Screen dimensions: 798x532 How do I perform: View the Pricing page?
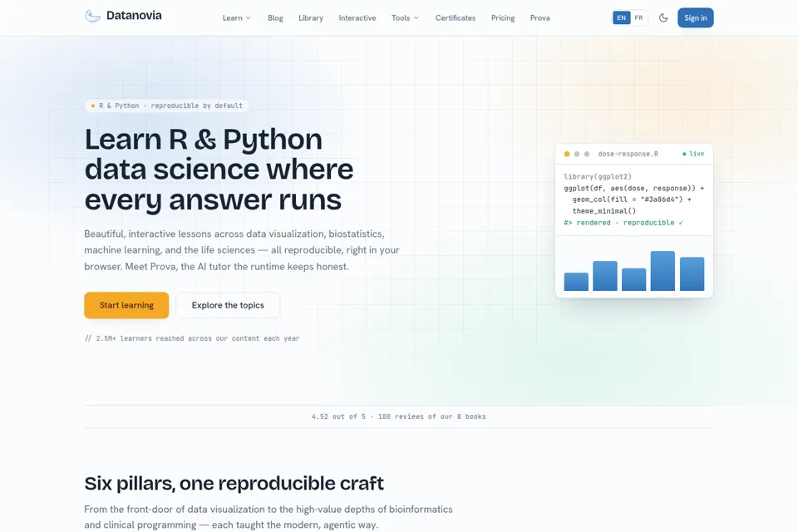[503, 17]
